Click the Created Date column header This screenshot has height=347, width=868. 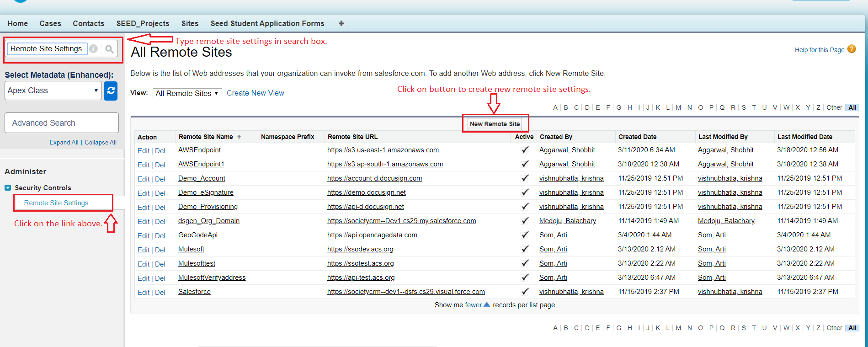[x=637, y=137]
